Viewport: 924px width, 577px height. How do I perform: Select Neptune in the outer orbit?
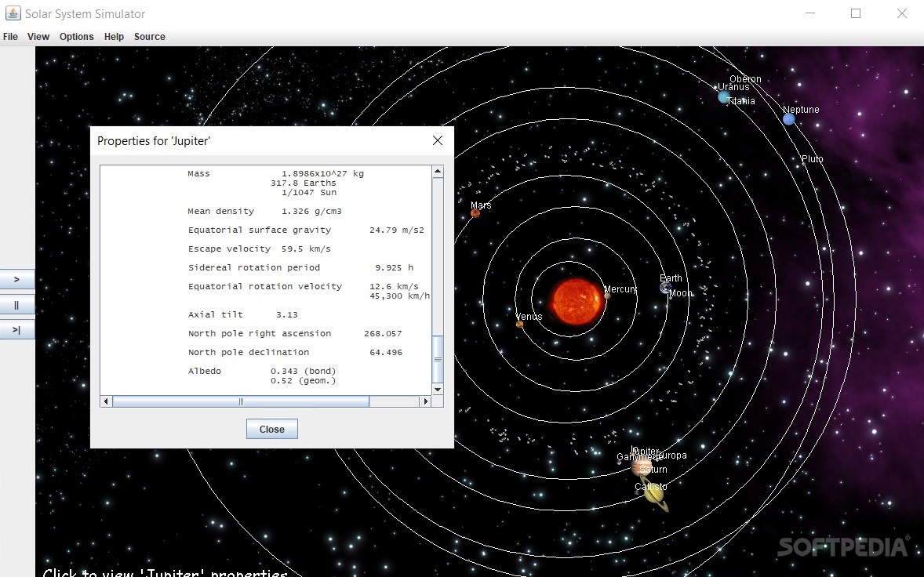click(788, 118)
